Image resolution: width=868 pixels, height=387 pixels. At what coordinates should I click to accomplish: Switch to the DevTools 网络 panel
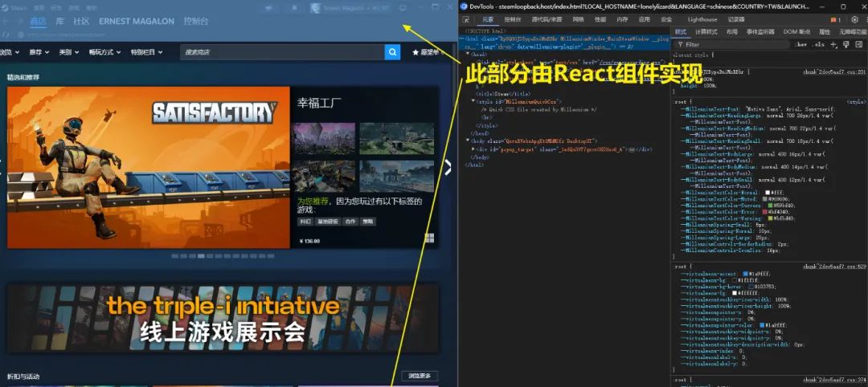(578, 19)
